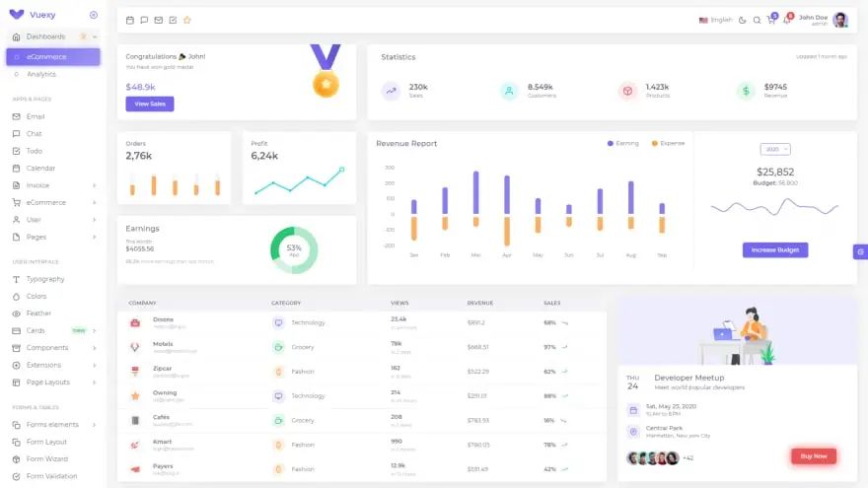This screenshot has height=488, width=868.
Task: Open Chat app in sidebar
Action: click(53, 133)
